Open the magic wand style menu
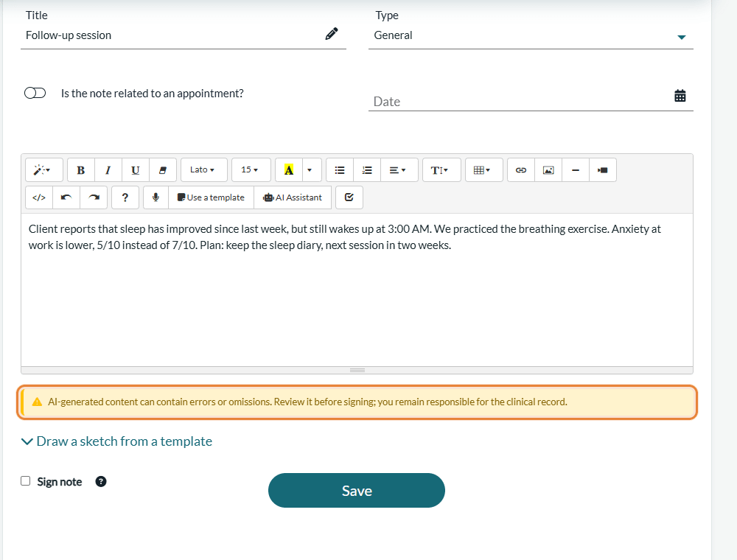Viewport: 737px width, 560px height. point(43,170)
